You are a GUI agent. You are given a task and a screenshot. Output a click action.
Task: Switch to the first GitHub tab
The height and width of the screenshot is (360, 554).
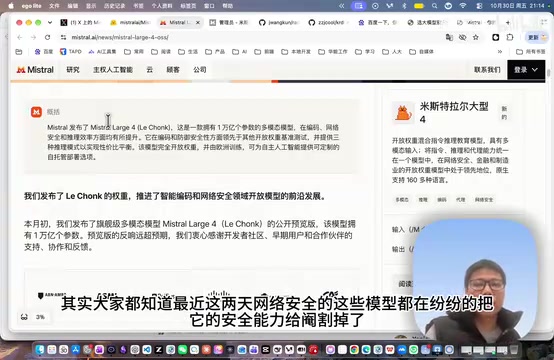(x=278, y=23)
